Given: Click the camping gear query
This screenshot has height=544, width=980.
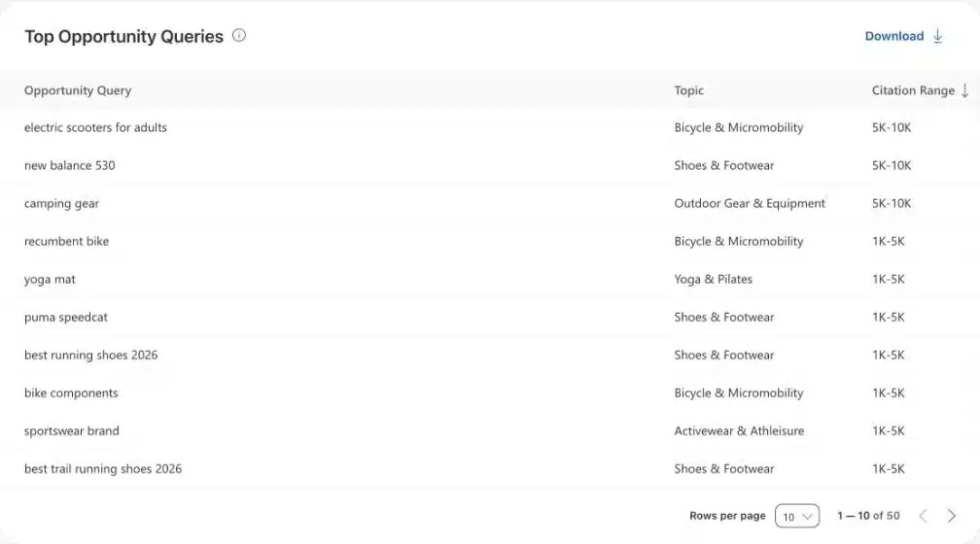Looking at the screenshot, I should click(61, 204).
